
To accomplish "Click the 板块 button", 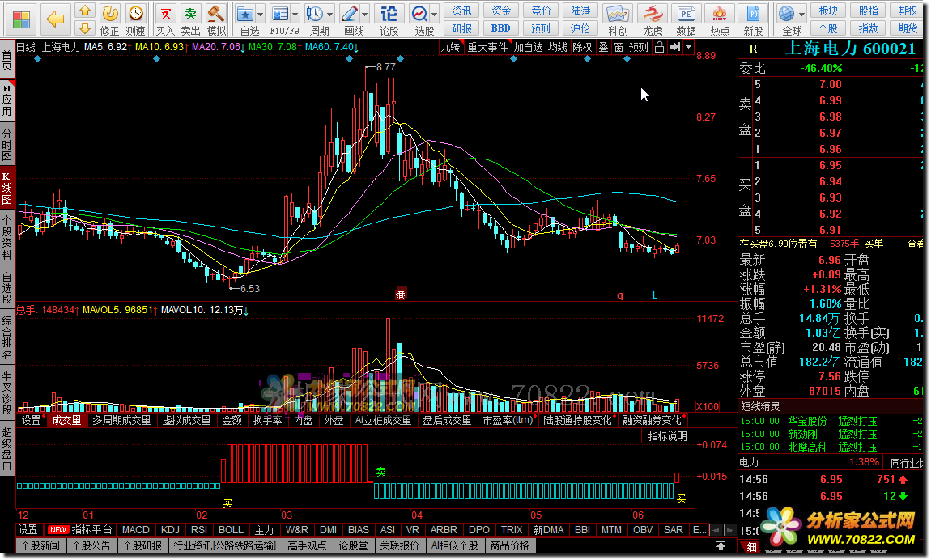I will [x=828, y=11].
